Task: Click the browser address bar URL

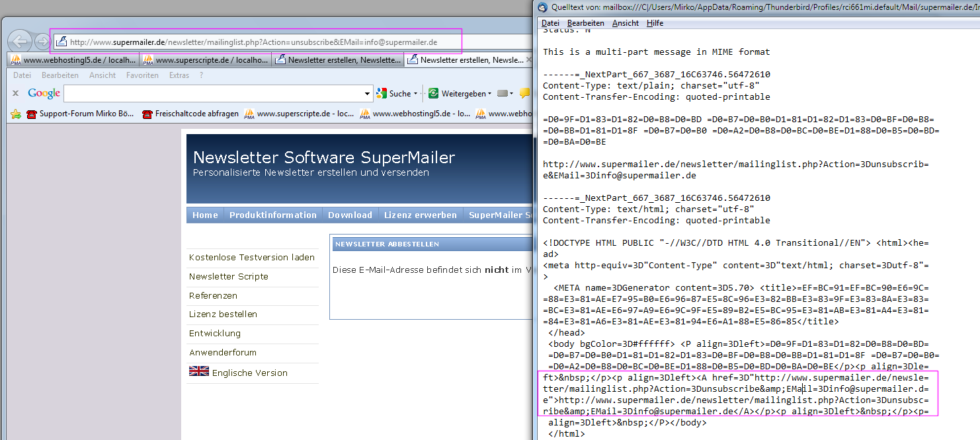Action: (x=254, y=42)
